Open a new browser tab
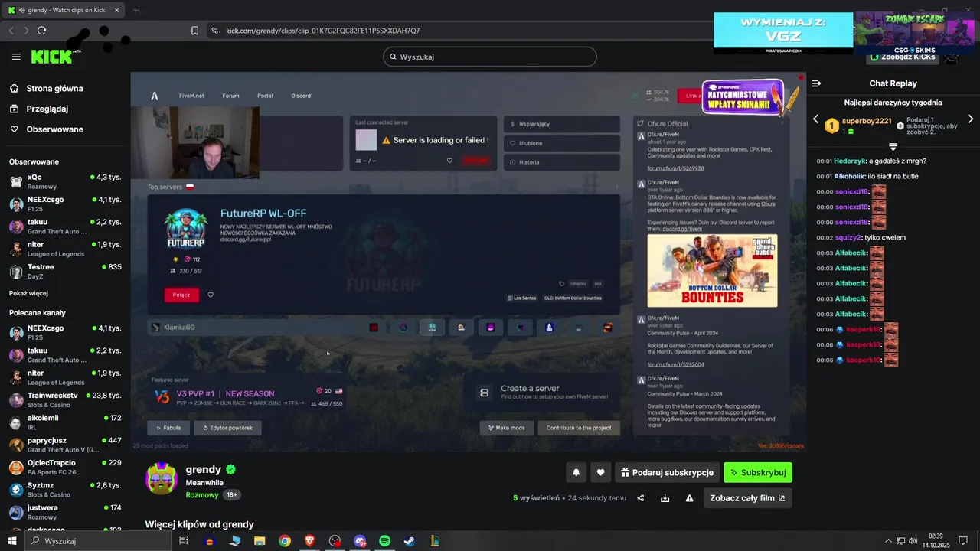Screen dimensions: 980x551 click(x=136, y=10)
